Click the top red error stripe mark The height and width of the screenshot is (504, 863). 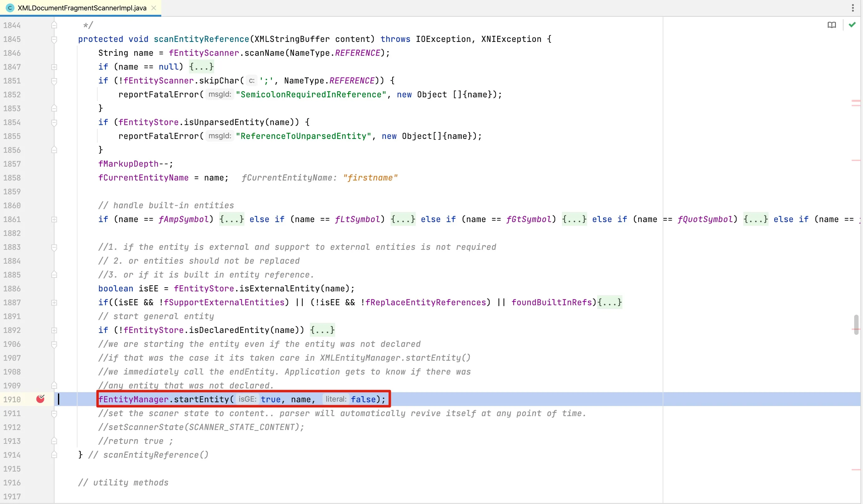pyautogui.click(x=856, y=101)
